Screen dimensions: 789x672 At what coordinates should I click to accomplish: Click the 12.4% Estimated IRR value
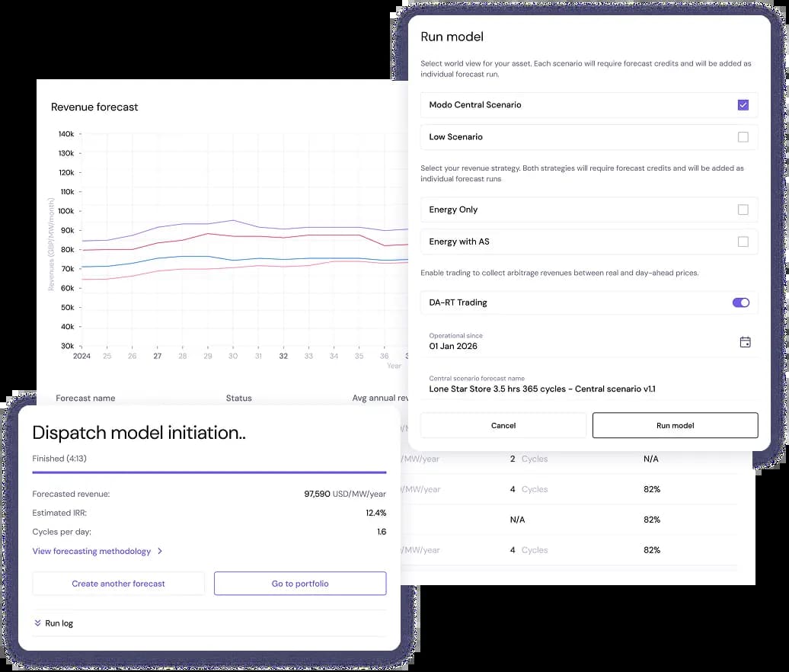(376, 513)
